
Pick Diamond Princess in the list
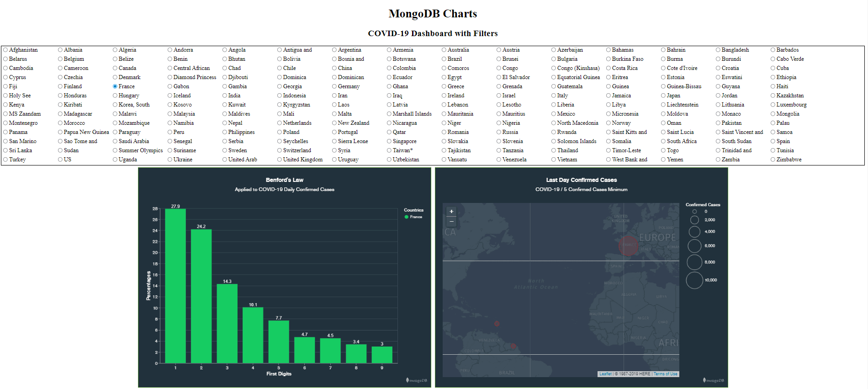tap(170, 77)
